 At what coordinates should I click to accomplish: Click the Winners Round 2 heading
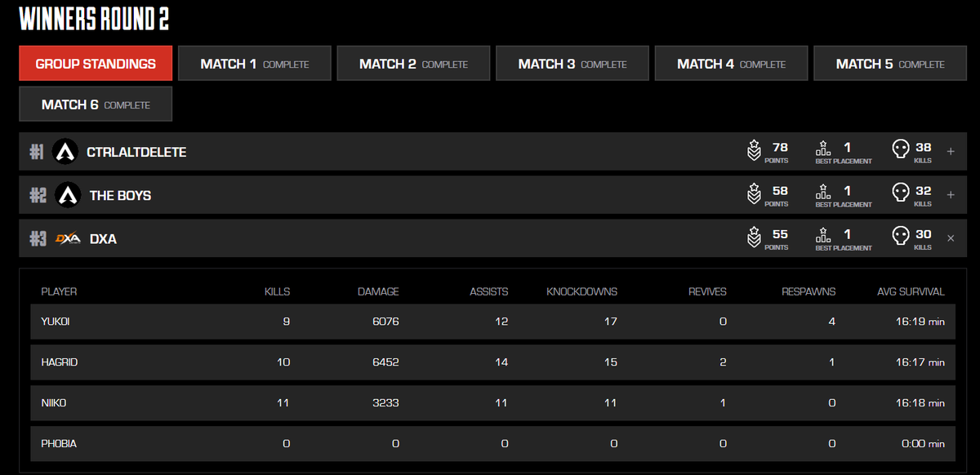[x=94, y=19]
